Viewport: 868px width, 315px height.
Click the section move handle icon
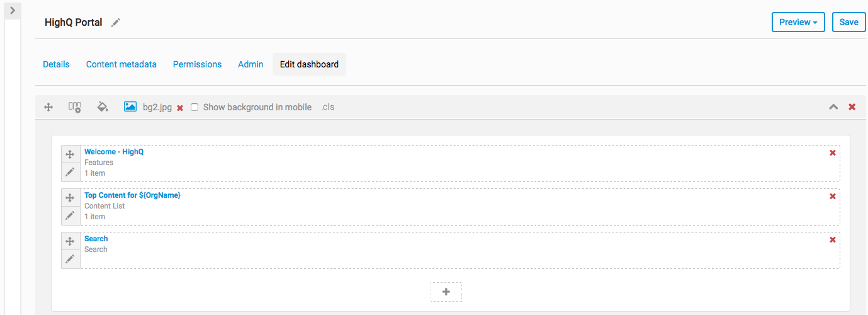[x=48, y=107]
